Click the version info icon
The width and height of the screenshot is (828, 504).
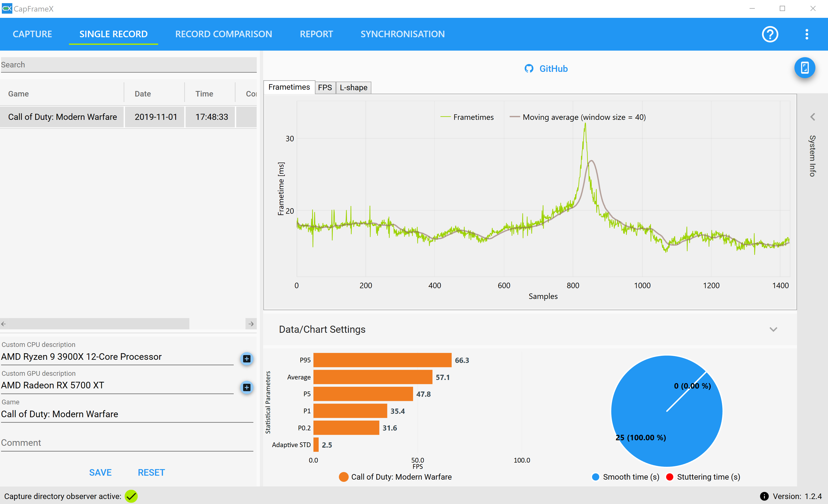(764, 496)
